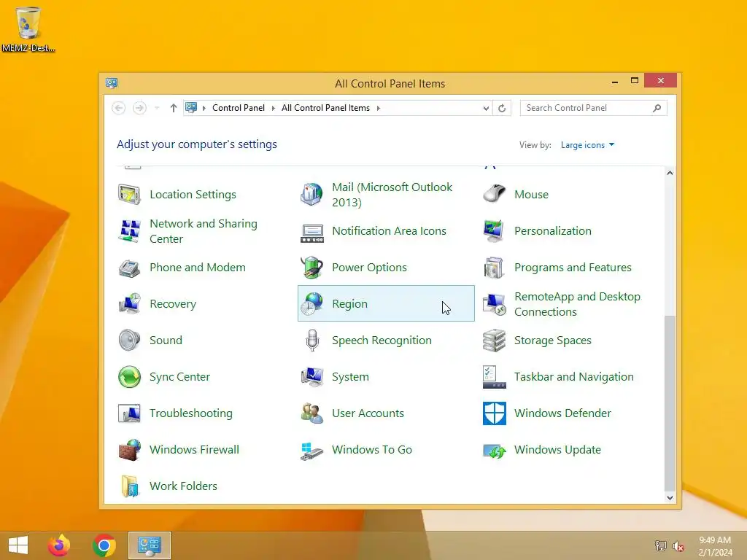The height and width of the screenshot is (560, 747).
Task: Click the Network and Sharing Center icon
Action: tap(129, 231)
